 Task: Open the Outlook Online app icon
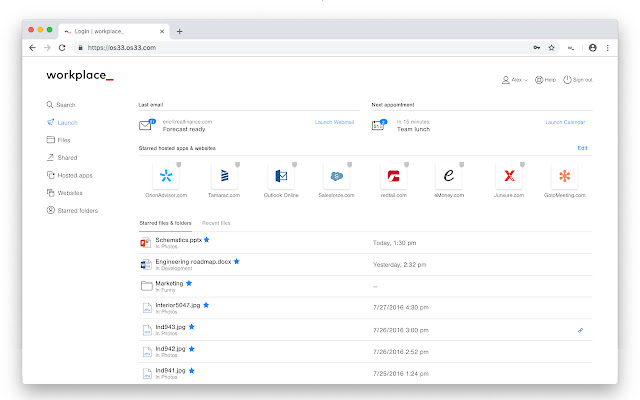point(281,176)
